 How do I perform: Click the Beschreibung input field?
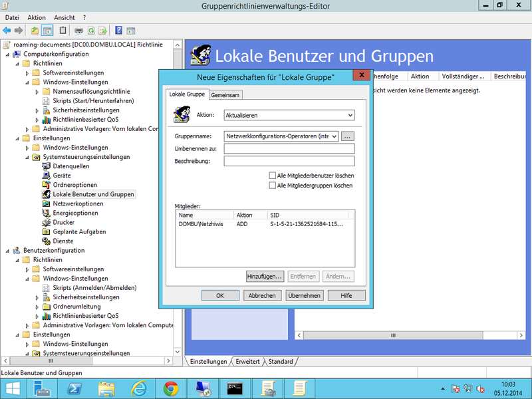tap(289, 161)
